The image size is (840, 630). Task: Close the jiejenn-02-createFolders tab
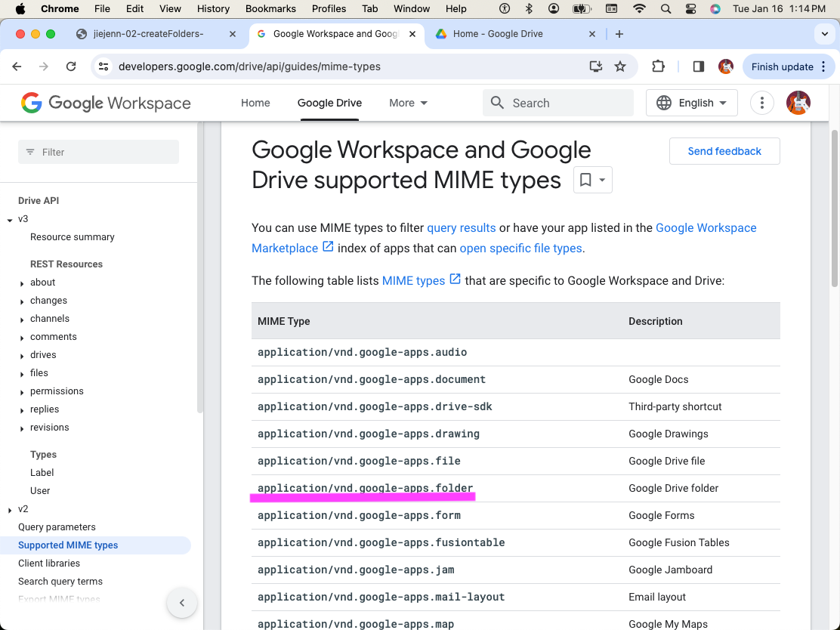(233, 34)
